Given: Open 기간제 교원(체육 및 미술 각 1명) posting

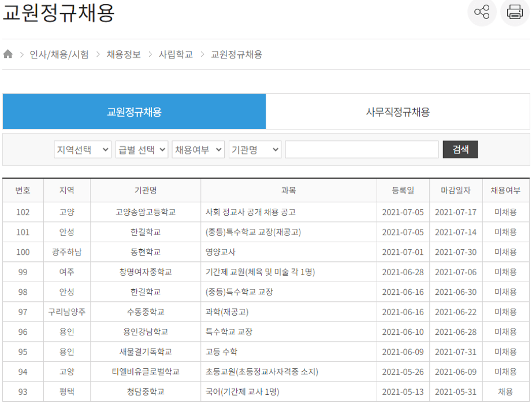Looking at the screenshot, I should pyautogui.click(x=260, y=272).
